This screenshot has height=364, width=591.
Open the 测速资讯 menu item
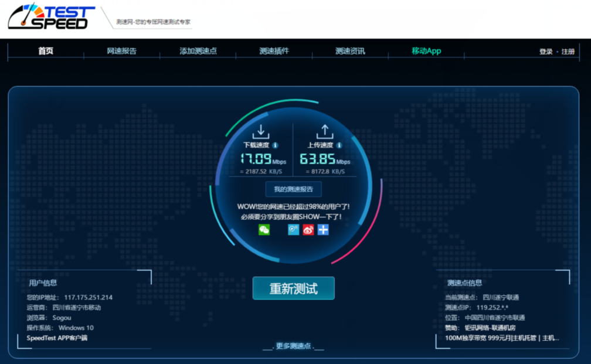pyautogui.click(x=350, y=51)
